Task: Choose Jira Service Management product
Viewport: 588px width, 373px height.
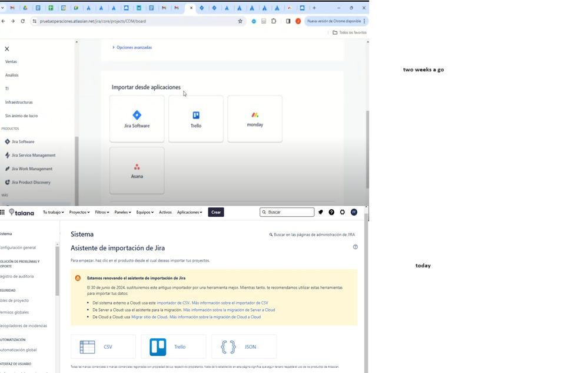Action: click(30, 155)
